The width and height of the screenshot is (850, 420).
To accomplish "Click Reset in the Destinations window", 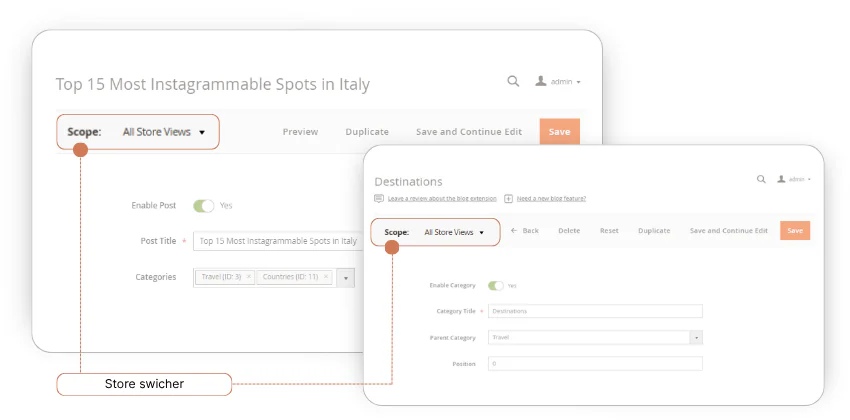I will [609, 230].
